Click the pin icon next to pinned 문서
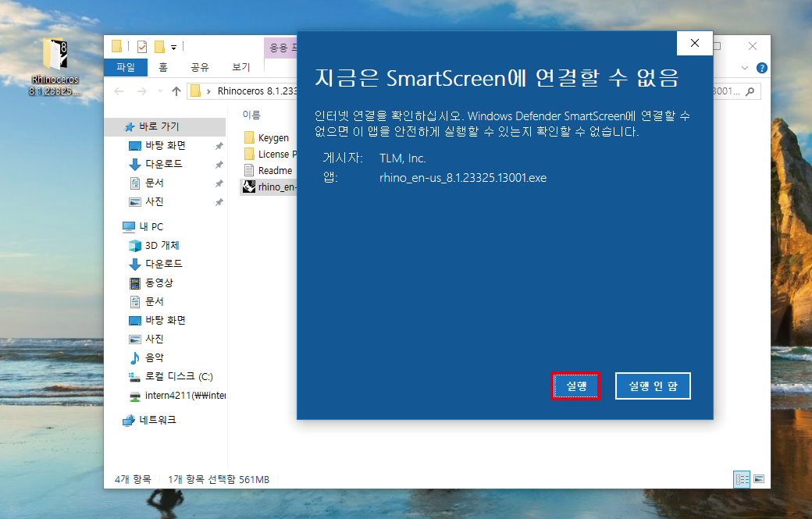 (x=219, y=183)
